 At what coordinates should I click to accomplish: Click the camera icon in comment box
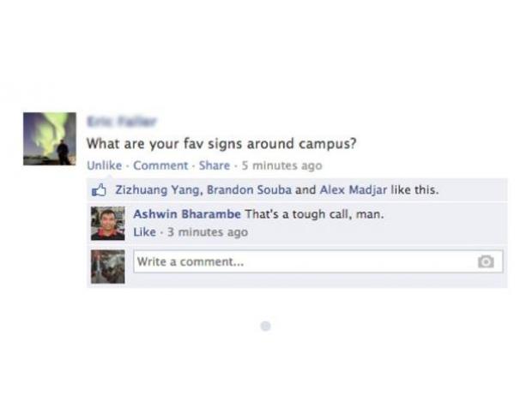(486, 261)
